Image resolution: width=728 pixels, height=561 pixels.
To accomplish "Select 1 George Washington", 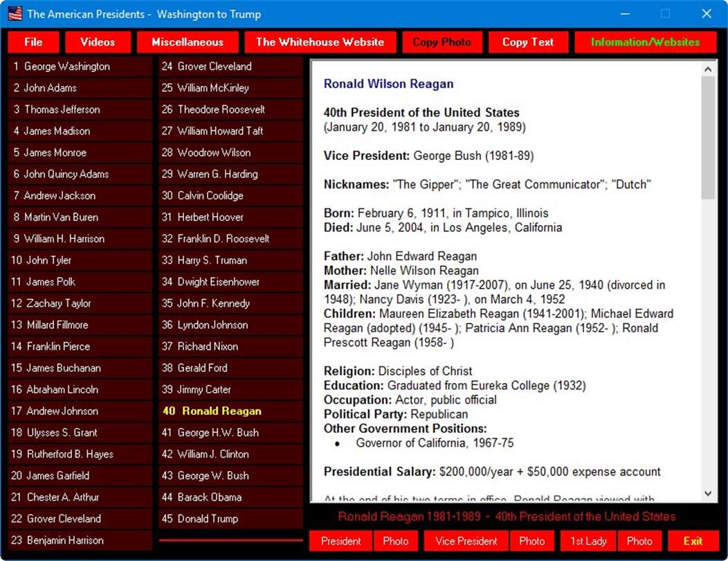I will pyautogui.click(x=80, y=66).
